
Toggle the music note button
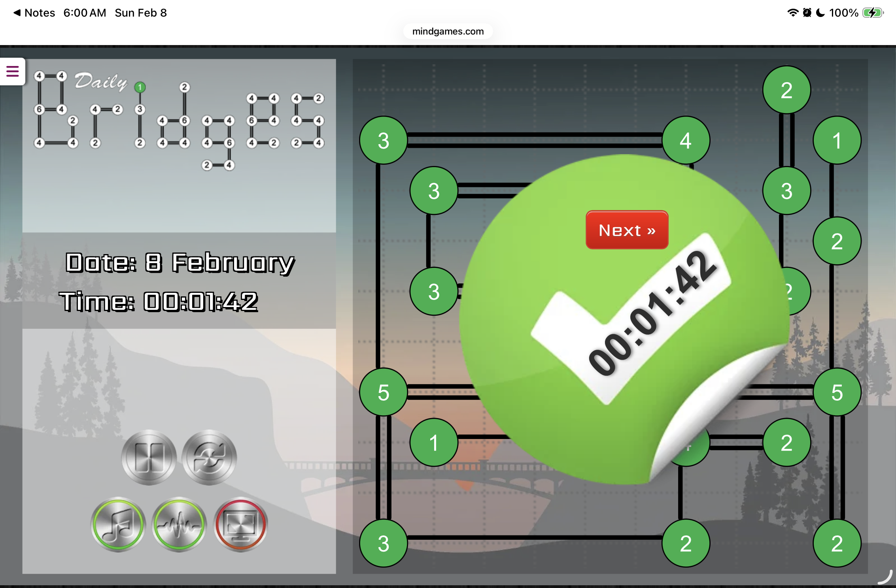point(118,524)
